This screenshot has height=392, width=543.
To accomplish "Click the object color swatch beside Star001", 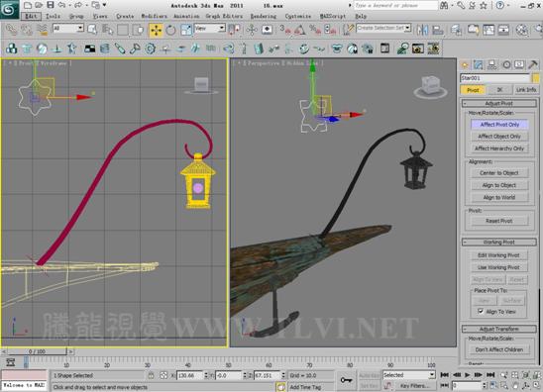I will click(x=536, y=78).
